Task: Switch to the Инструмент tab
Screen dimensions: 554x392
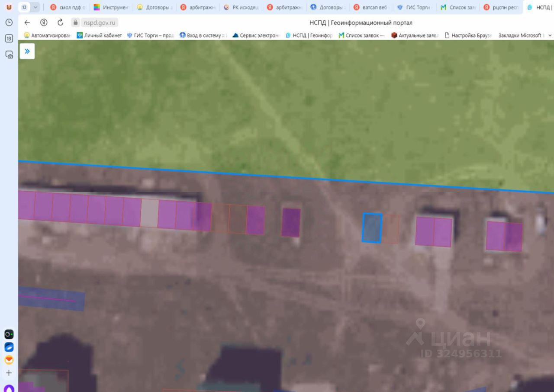Action: 111,7
